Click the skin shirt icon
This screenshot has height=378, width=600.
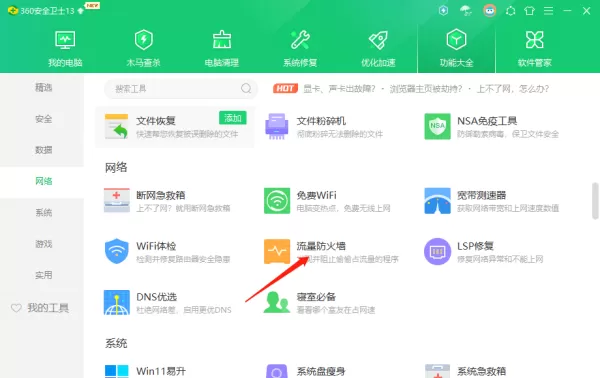pyautogui.click(x=529, y=11)
